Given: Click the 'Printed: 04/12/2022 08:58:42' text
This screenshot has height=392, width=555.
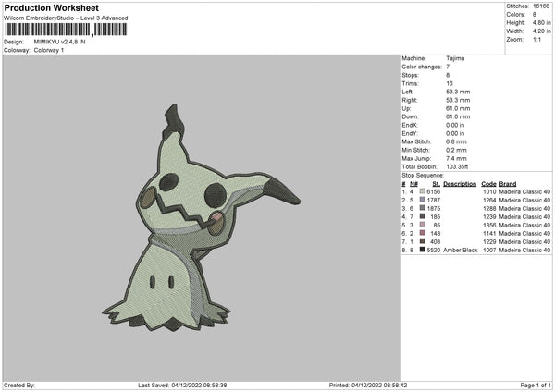Looking at the screenshot, I should coord(368,386).
